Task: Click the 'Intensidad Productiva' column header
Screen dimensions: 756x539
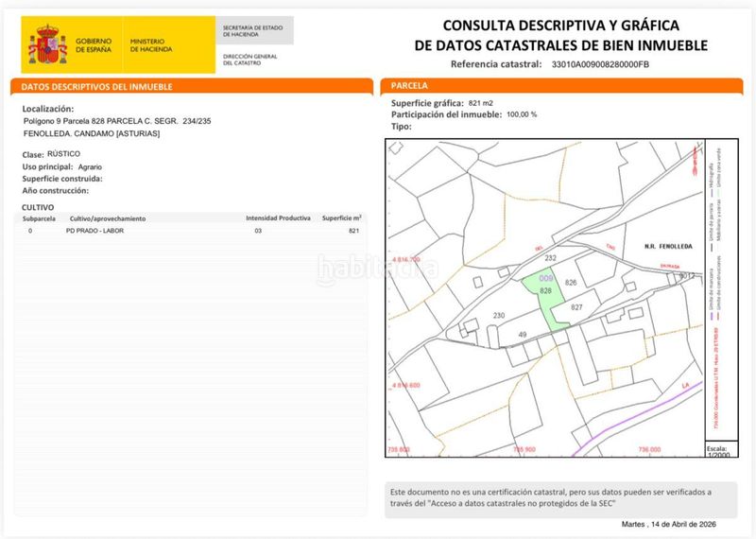Action: [x=278, y=218]
